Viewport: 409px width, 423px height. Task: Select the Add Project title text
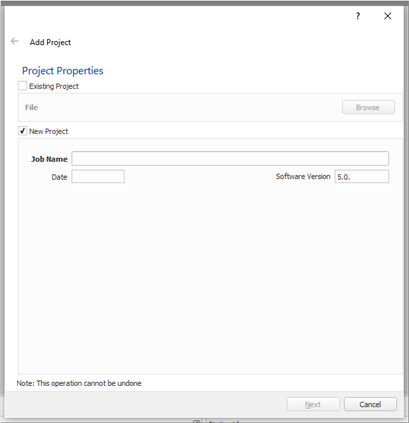(x=50, y=42)
